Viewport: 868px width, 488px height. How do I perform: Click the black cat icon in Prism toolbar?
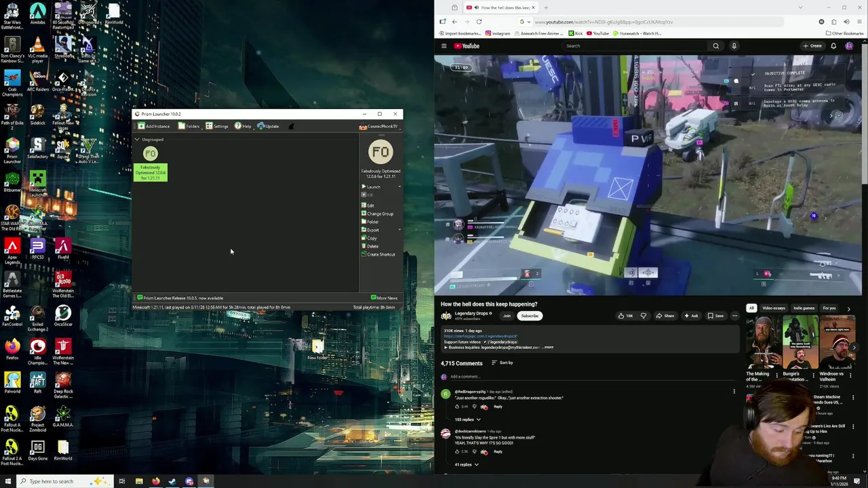point(292,126)
